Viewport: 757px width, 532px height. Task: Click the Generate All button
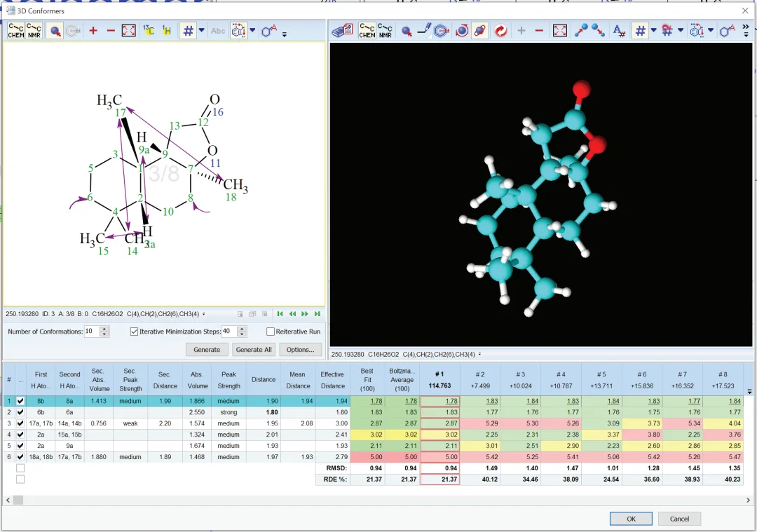(254, 350)
